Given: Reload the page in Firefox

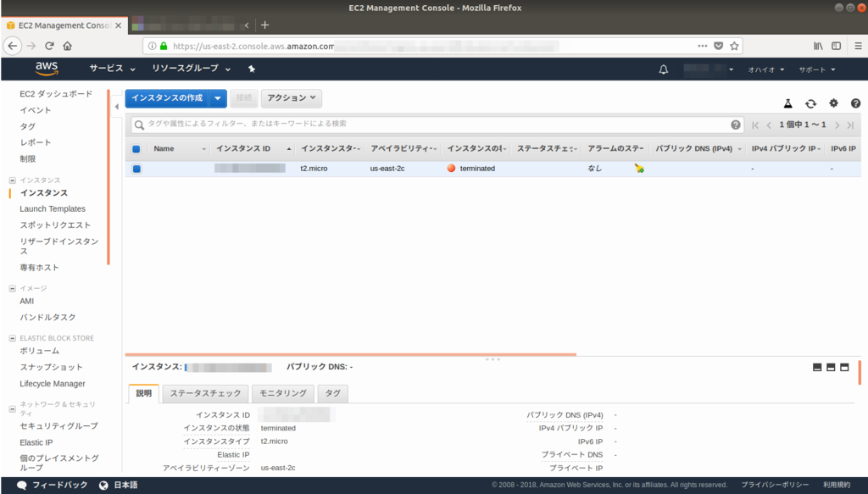Looking at the screenshot, I should pos(49,46).
